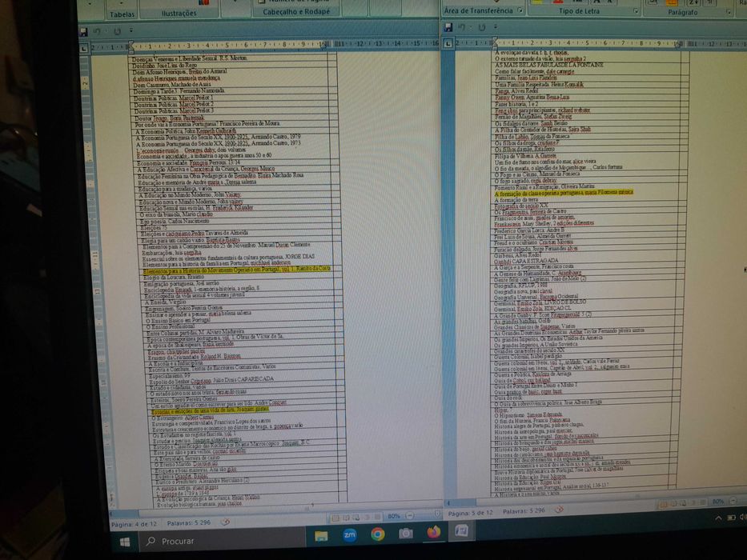The height and width of the screenshot is (560, 747).
Task: Open Firefox from the taskbar
Action: [433, 532]
